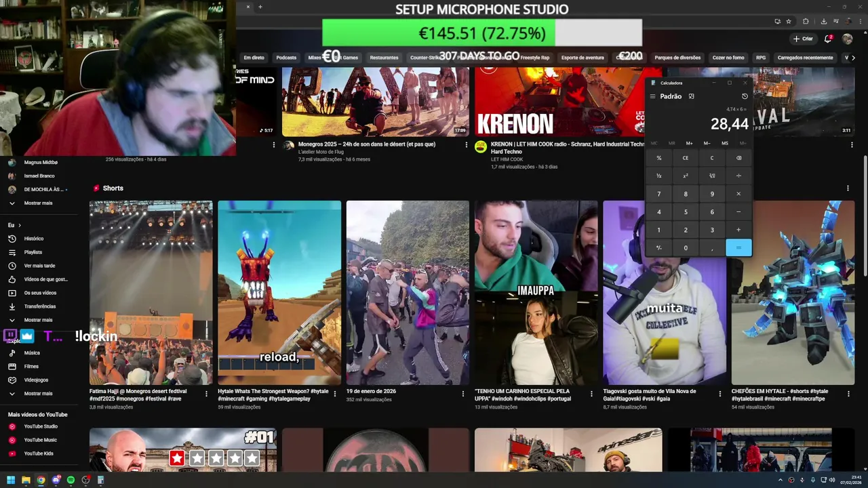Open YouTube Music link
Image resolution: width=868 pixels, height=488 pixels.
point(39,440)
